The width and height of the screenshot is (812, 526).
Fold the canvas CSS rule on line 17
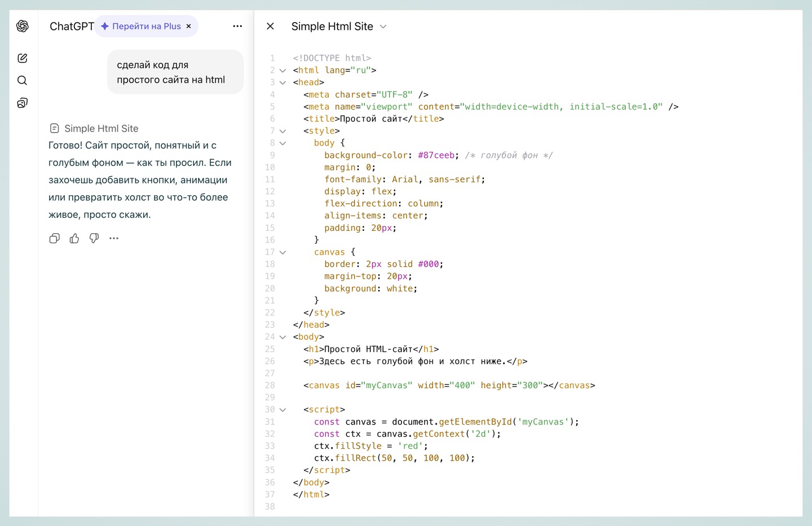(x=283, y=252)
